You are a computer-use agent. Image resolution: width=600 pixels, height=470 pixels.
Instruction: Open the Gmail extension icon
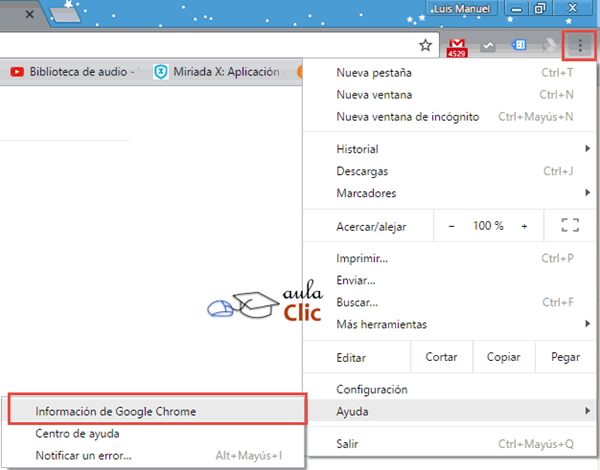click(x=456, y=46)
